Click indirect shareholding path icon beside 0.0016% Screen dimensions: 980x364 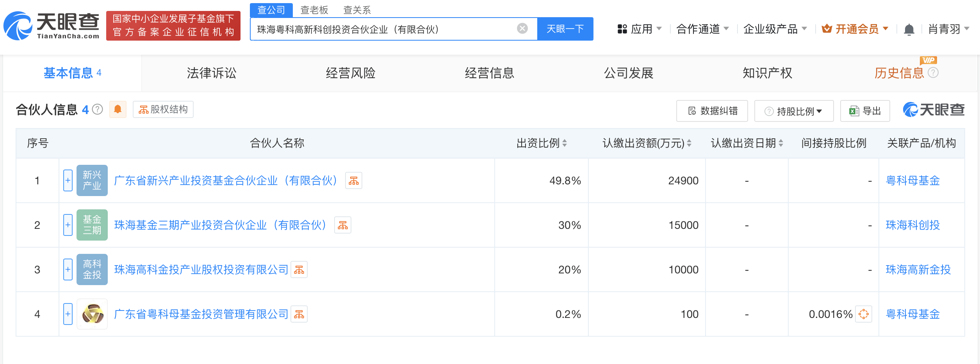[864, 314]
